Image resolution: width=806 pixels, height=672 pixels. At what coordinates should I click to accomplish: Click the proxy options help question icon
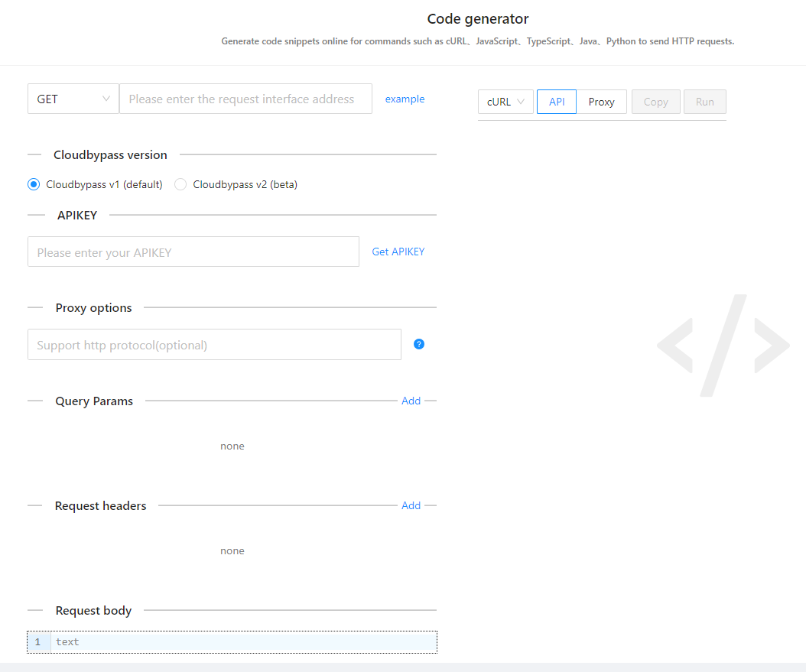tap(419, 344)
